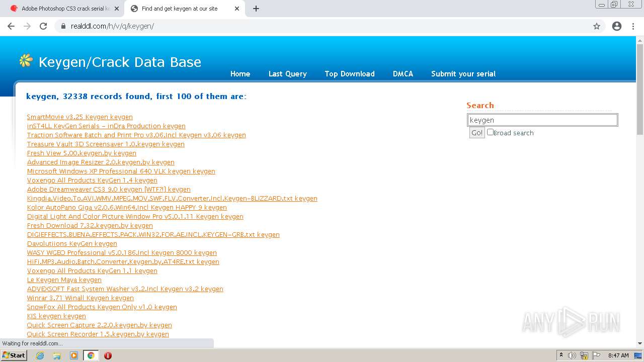
Task: Open Fresh View 5.00 keygen link
Action: point(82,153)
